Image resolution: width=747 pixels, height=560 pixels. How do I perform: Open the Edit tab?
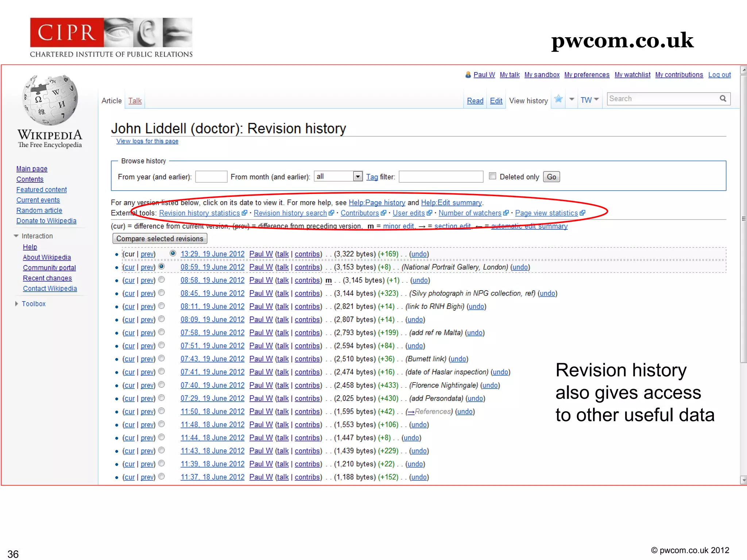pos(496,101)
